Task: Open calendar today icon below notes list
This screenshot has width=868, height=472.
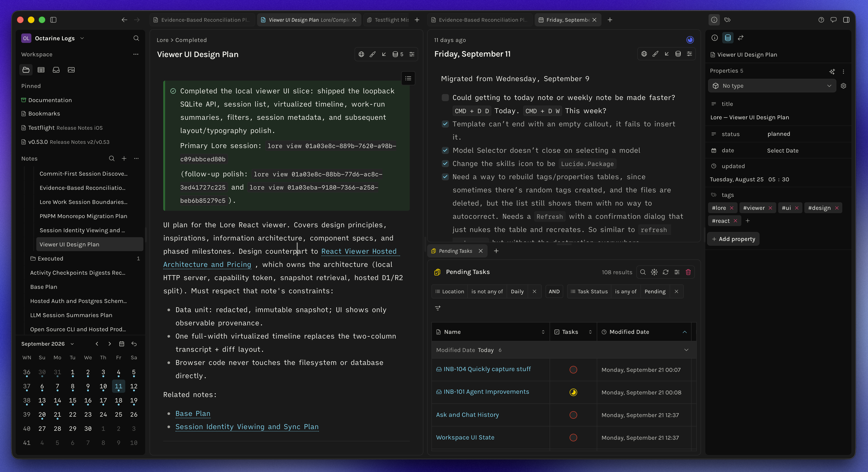Action: click(x=122, y=344)
